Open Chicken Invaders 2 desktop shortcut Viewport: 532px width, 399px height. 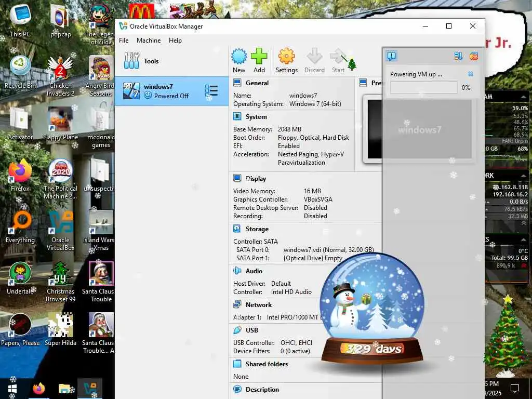(60, 76)
